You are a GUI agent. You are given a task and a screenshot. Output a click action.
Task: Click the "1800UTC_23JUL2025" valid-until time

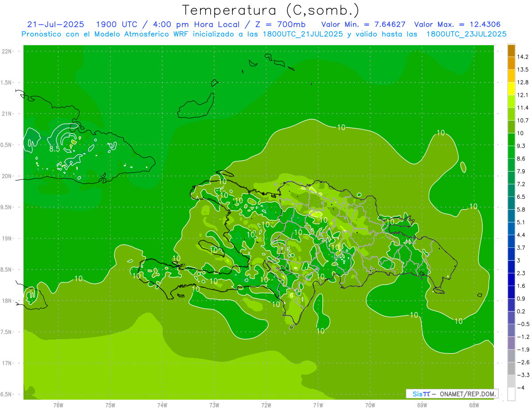[x=466, y=34]
